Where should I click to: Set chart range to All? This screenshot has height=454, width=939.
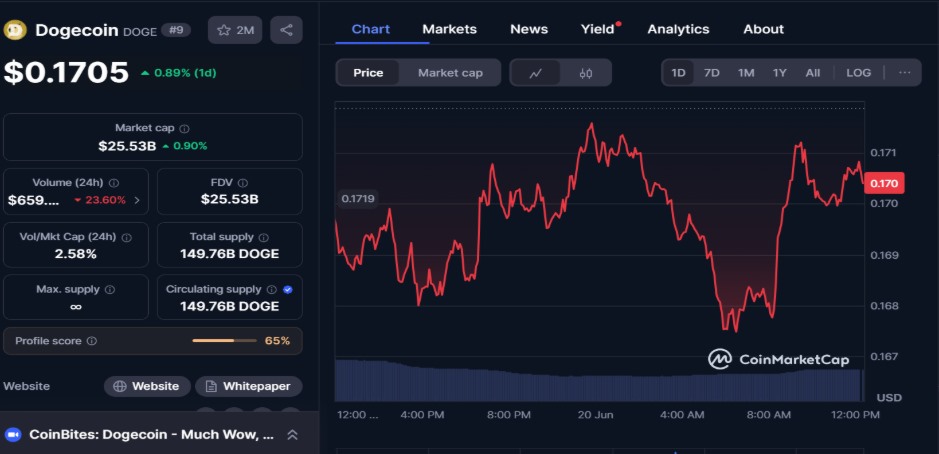(813, 73)
